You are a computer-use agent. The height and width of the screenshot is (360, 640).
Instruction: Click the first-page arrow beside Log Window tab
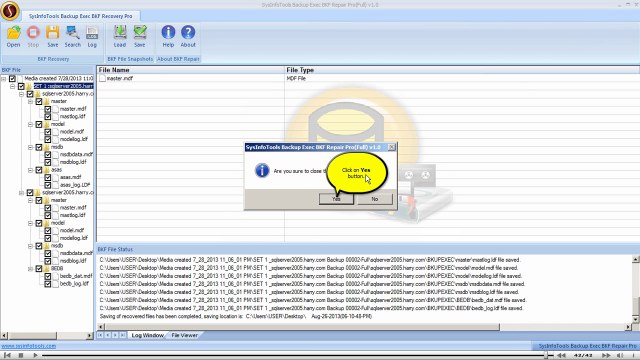coord(100,335)
